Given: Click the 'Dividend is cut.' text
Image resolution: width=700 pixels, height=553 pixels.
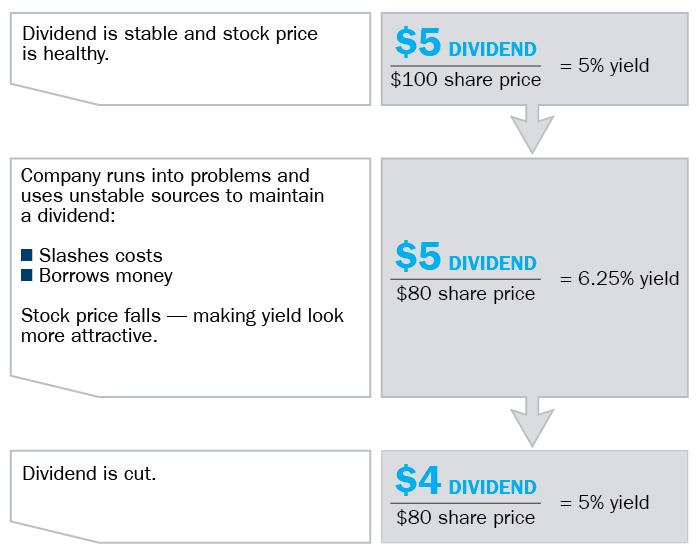Looking at the screenshot, I should (89, 474).
